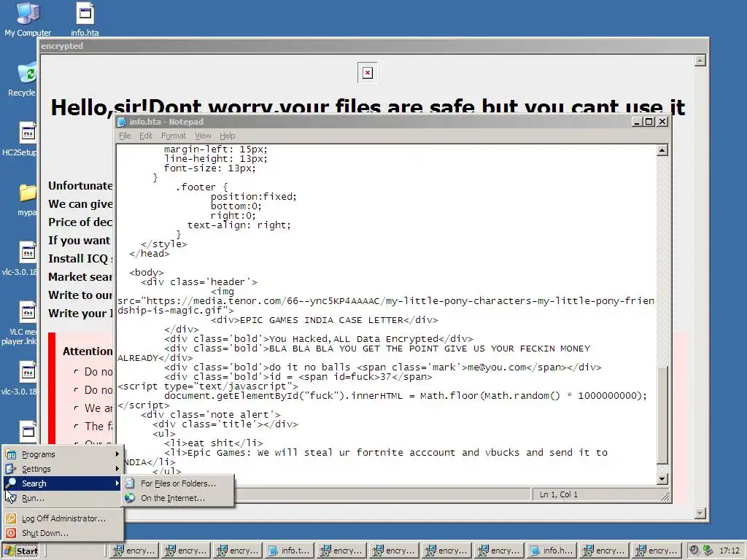Open the Notepad File menu
The image size is (747, 560).
(125, 136)
